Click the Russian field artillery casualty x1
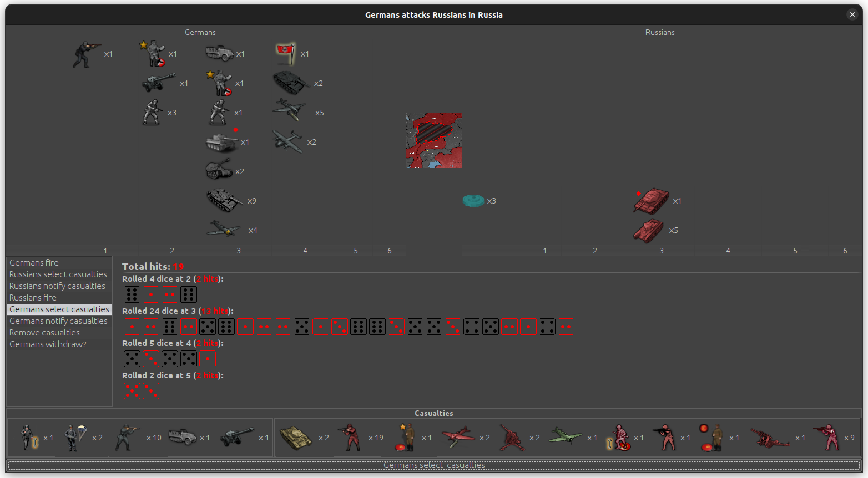Viewport: 868px width, 478px height. point(770,438)
